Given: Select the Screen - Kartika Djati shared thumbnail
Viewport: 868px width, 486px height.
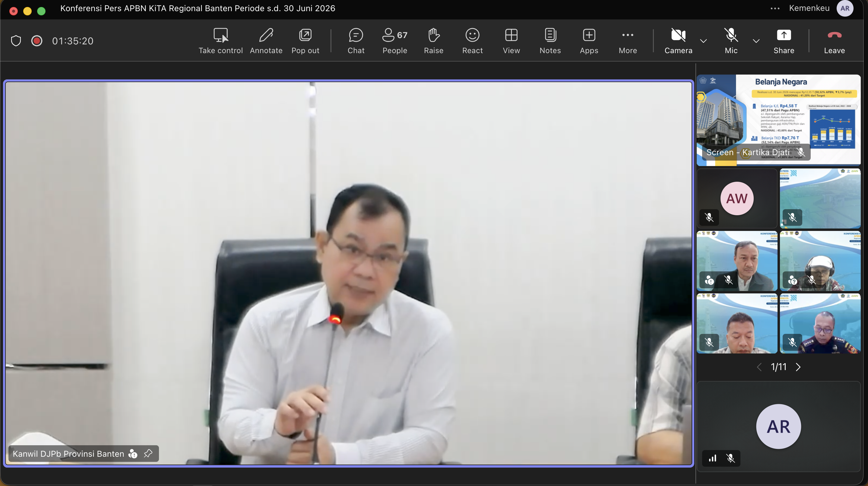Looking at the screenshot, I should (778, 120).
